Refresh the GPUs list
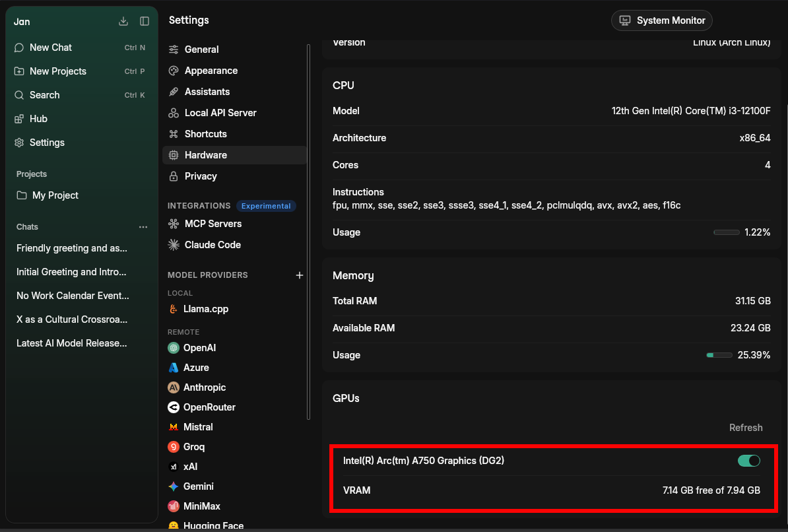Image resolution: width=788 pixels, height=532 pixels. 745,428
